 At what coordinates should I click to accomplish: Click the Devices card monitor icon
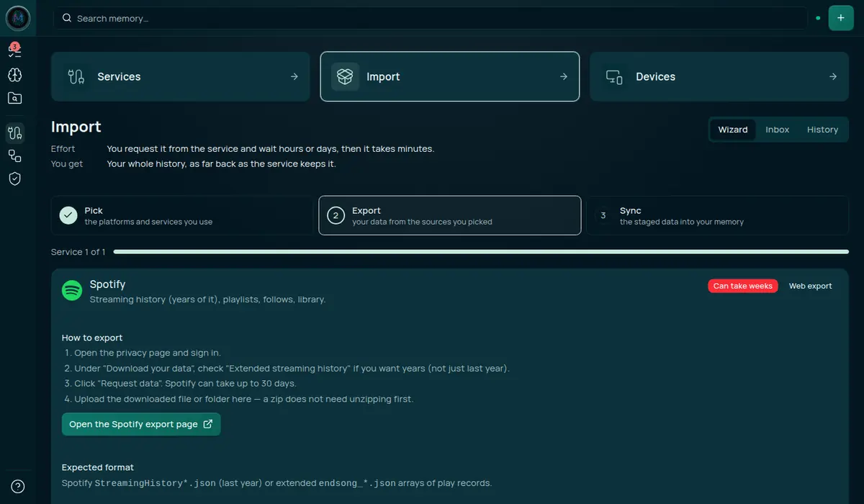(614, 76)
